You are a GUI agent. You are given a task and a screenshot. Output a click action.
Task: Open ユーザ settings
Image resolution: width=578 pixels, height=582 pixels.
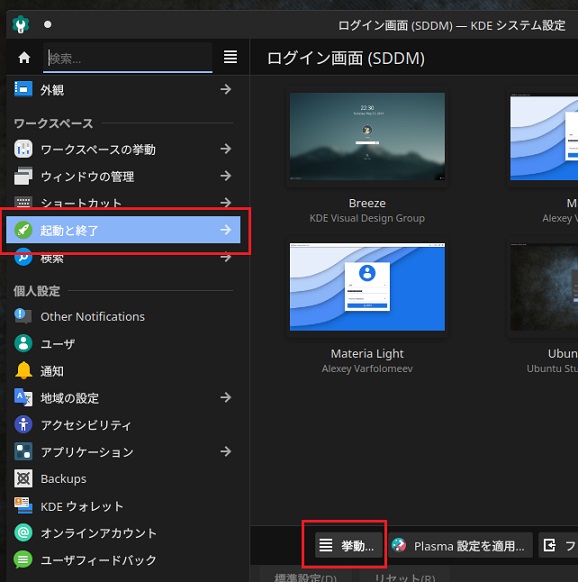coord(123,343)
